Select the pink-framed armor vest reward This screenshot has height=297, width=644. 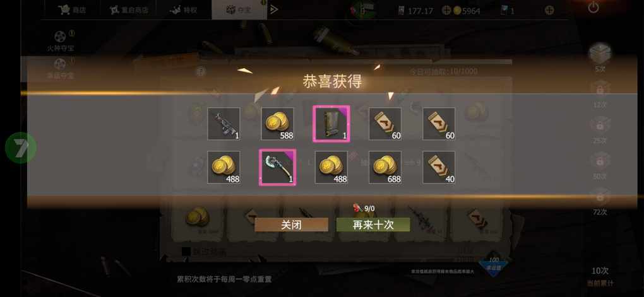(331, 124)
